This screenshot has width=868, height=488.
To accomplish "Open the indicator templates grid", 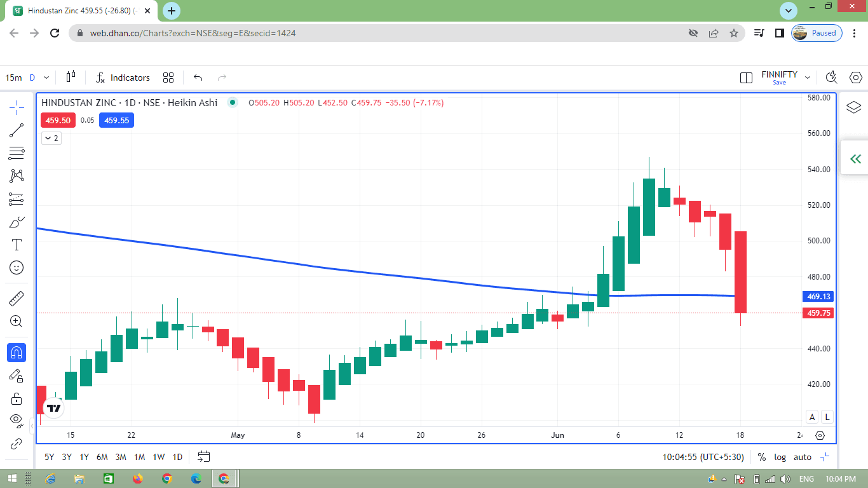I will [x=168, y=78].
